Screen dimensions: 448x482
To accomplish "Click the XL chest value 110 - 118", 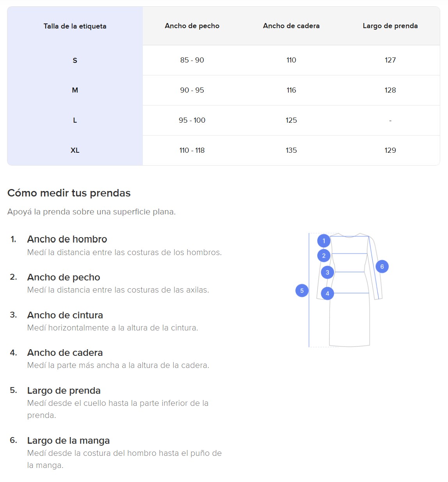I will (192, 150).
